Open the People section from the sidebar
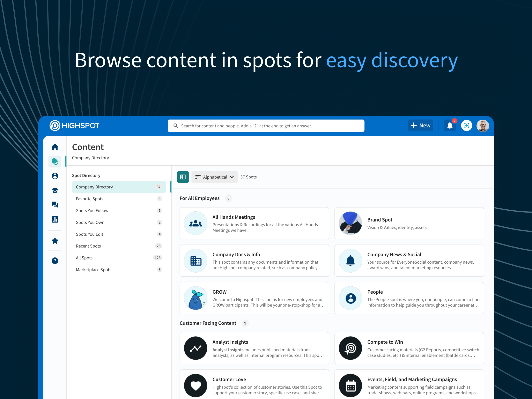 [55, 176]
